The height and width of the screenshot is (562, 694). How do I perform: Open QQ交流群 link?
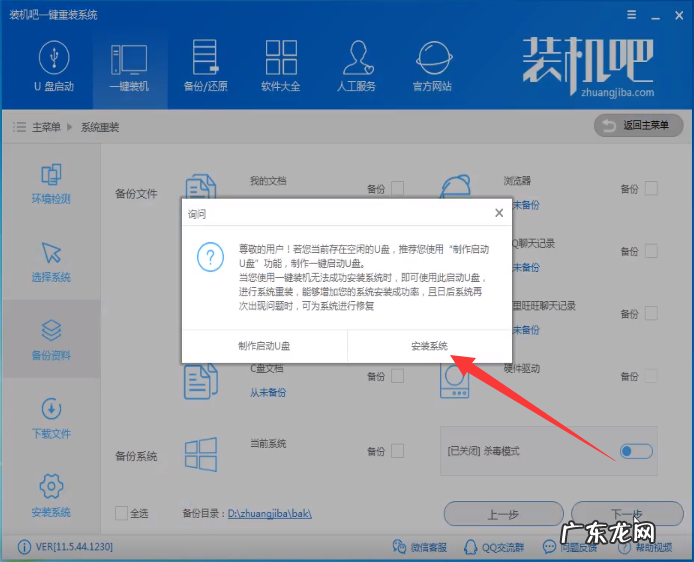[x=494, y=547]
